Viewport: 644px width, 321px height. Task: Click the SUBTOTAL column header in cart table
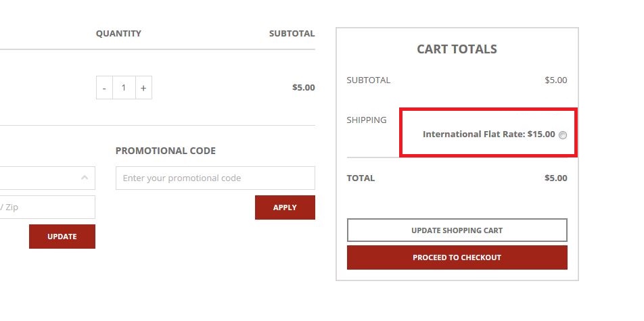(x=292, y=33)
